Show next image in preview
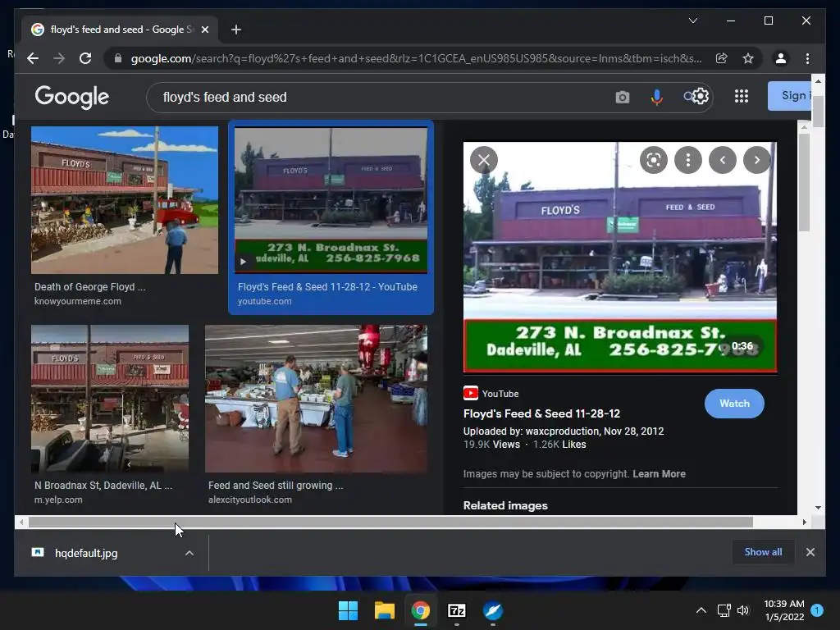Viewport: 840px width, 630px height. (757, 160)
